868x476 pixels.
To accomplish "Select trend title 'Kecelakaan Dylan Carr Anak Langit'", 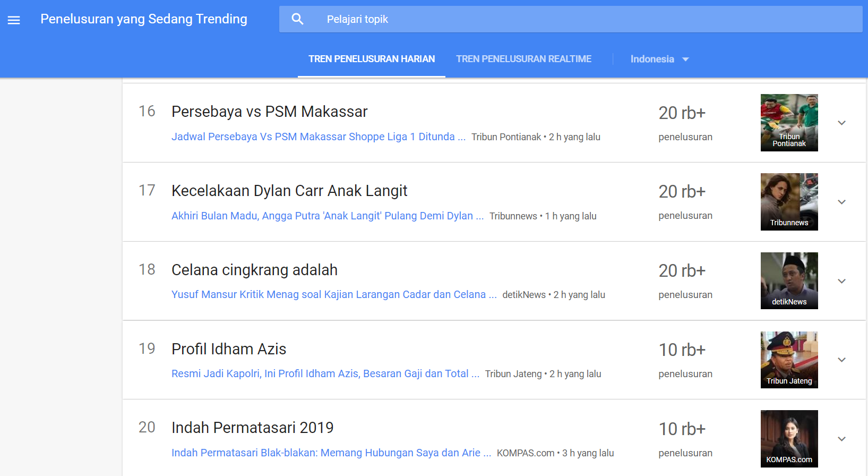I will click(289, 191).
